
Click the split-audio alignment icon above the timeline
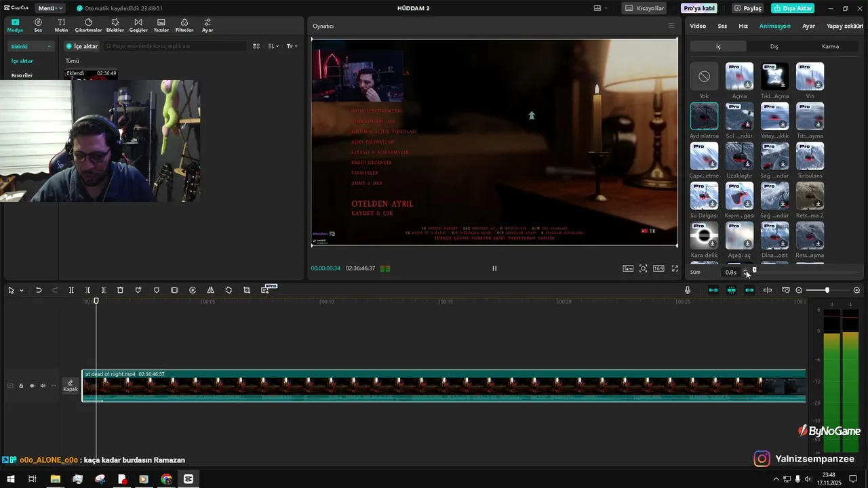pyautogui.click(x=768, y=290)
